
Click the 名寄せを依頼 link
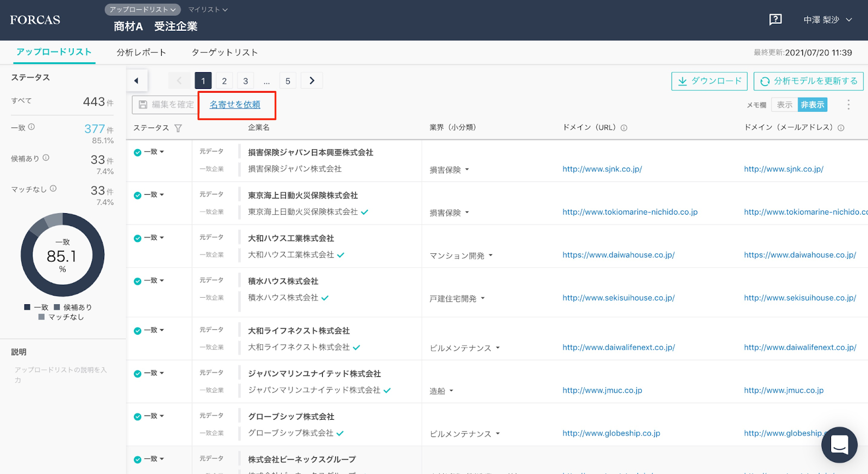[235, 105]
